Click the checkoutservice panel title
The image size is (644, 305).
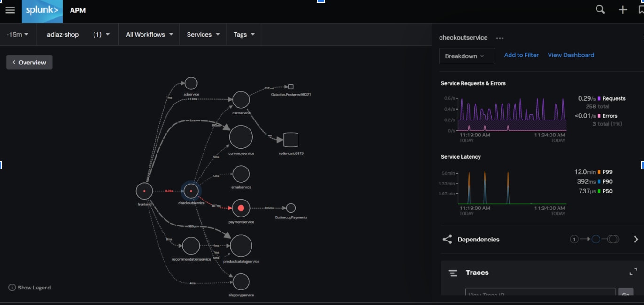tap(463, 38)
